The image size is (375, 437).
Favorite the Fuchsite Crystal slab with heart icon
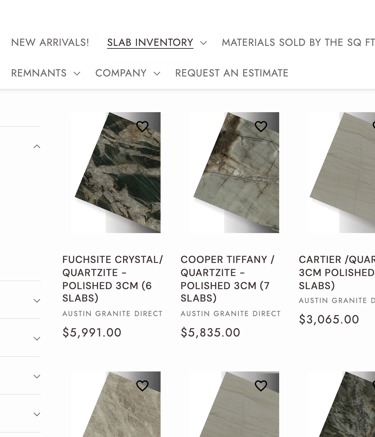click(142, 126)
